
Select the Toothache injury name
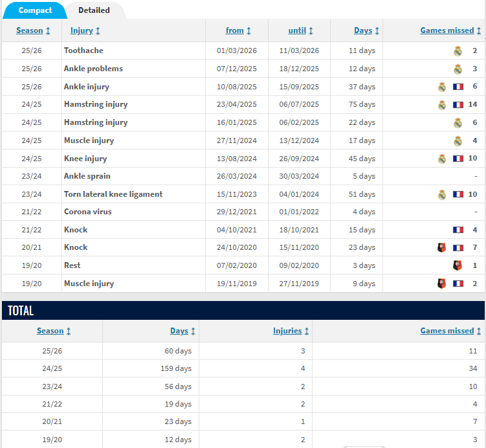(83, 50)
